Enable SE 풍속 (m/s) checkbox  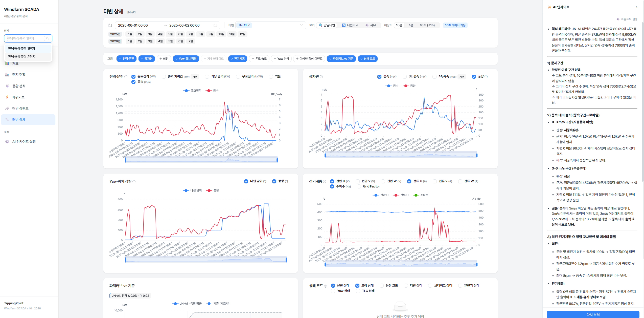pos(405,76)
